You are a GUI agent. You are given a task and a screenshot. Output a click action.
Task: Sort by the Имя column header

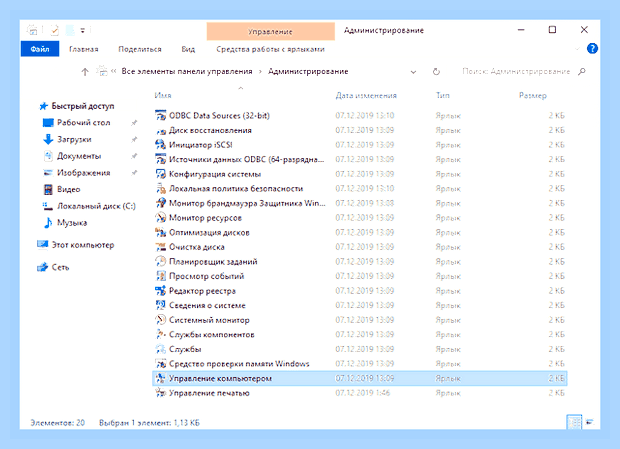tap(163, 95)
